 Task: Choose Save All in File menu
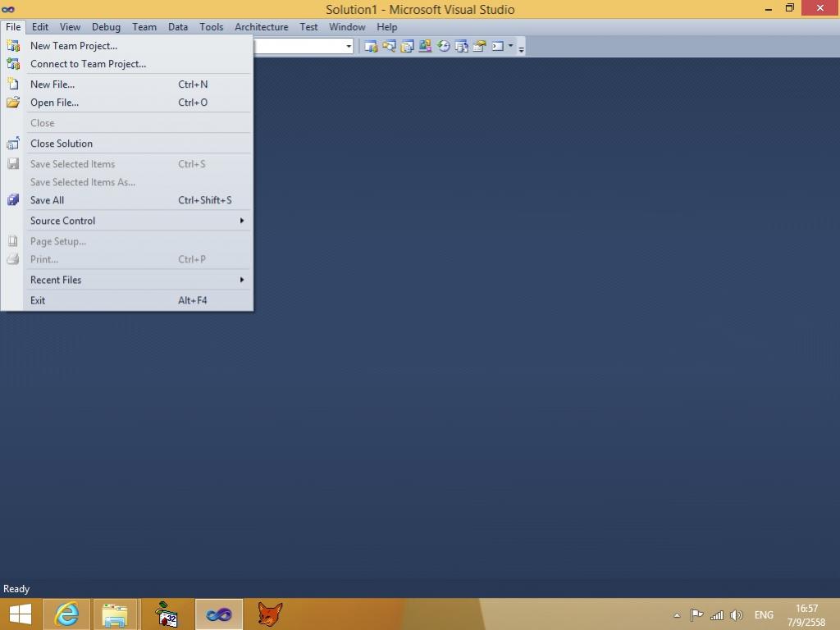coord(127,200)
